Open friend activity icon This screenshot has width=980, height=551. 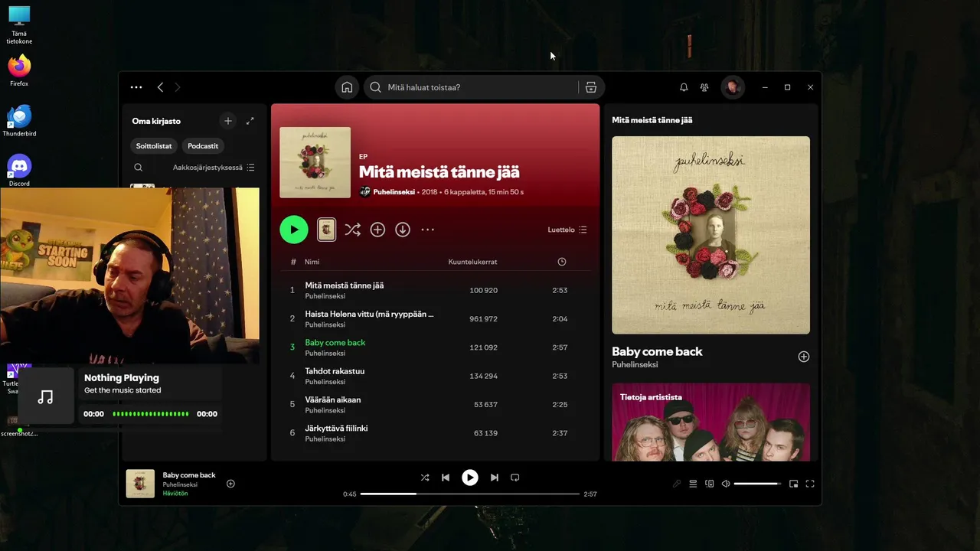(x=704, y=87)
